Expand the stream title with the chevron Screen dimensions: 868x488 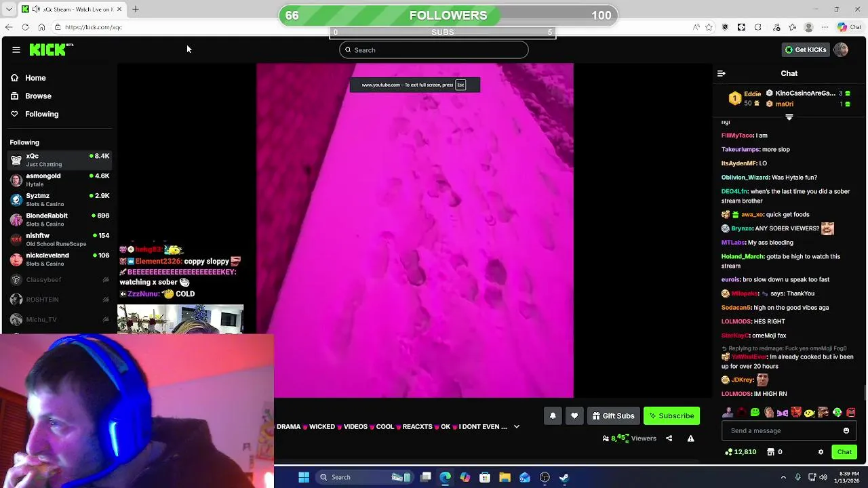click(517, 426)
